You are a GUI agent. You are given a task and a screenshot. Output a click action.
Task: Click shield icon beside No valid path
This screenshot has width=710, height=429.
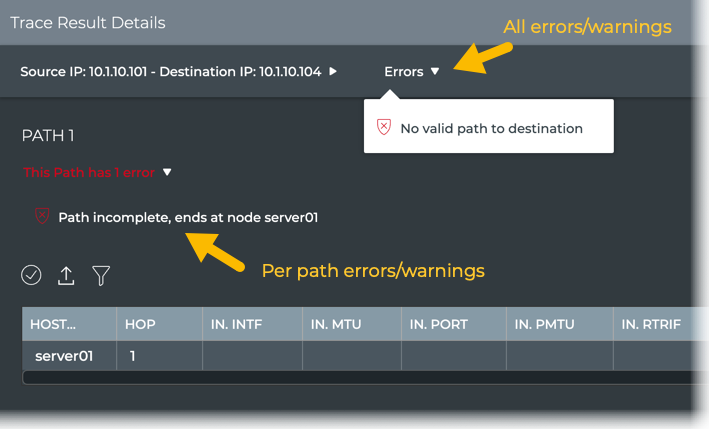[x=383, y=128]
